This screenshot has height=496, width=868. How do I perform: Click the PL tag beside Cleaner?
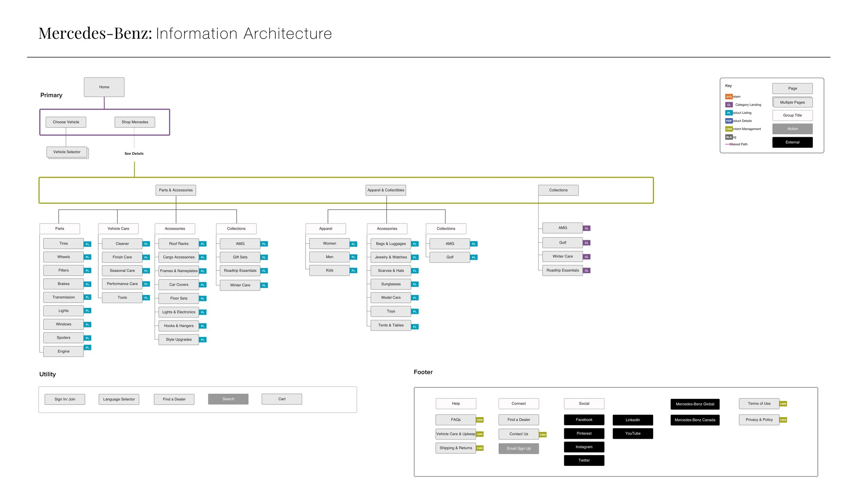146,244
